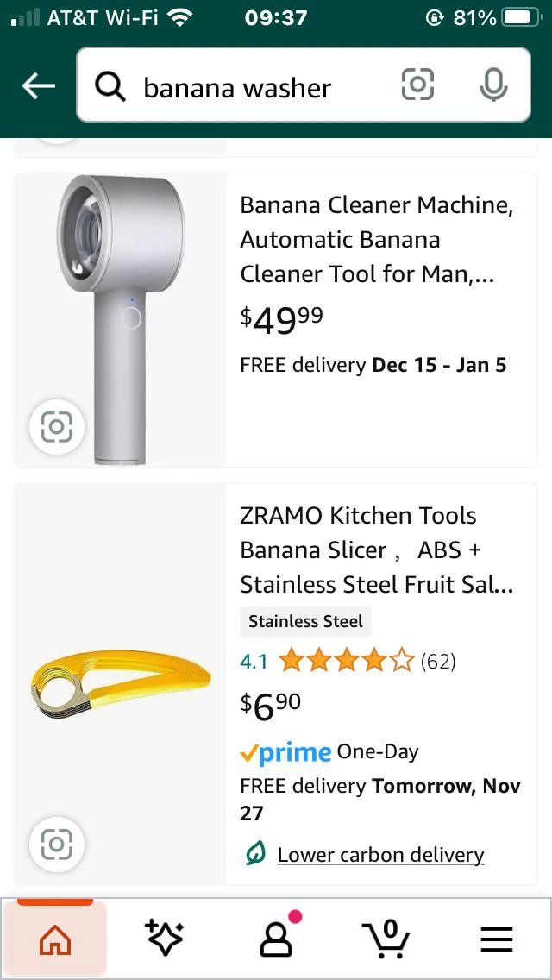The image size is (552, 980).
Task: Tap the $49.99 price
Action: [x=282, y=319]
